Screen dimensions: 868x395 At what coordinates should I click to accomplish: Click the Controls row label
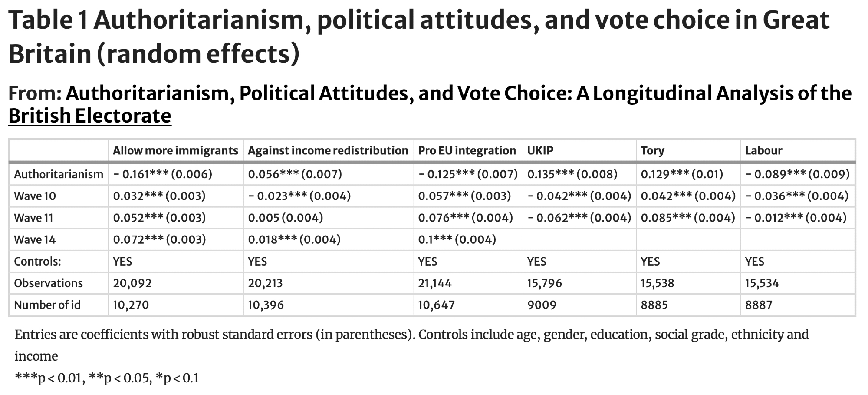[x=37, y=262]
